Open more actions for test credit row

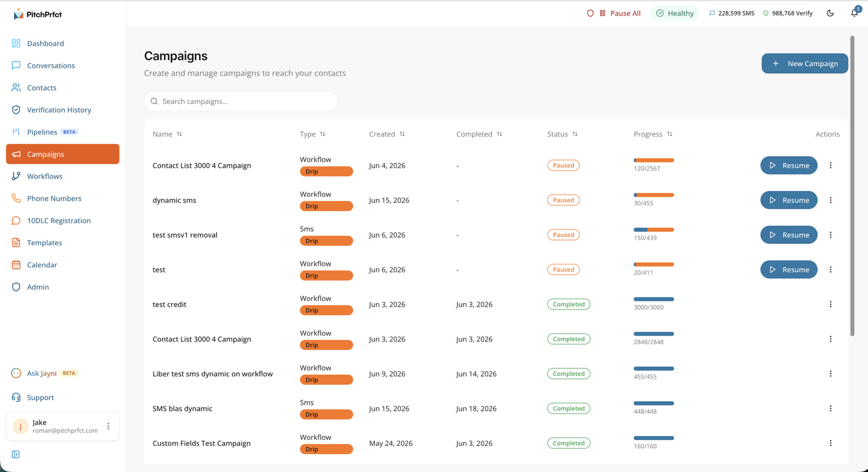pos(830,304)
